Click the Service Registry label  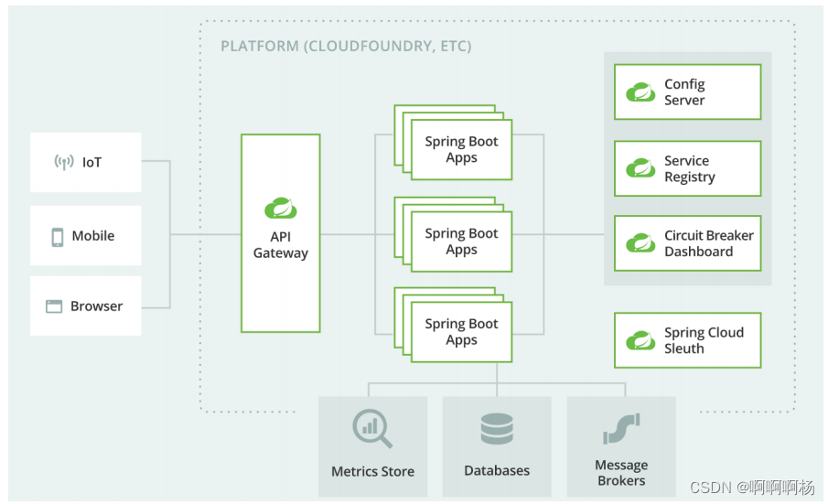click(690, 169)
